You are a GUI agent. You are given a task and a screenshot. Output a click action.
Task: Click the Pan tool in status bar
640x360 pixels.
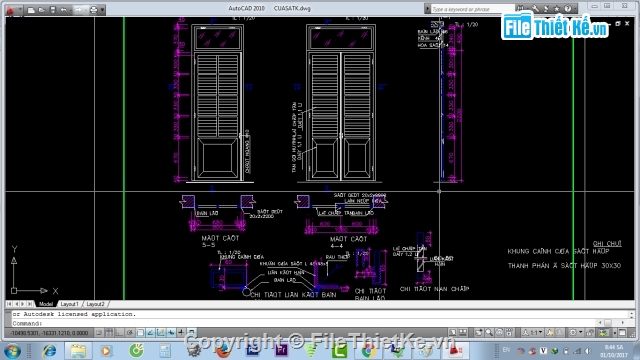coord(478,333)
